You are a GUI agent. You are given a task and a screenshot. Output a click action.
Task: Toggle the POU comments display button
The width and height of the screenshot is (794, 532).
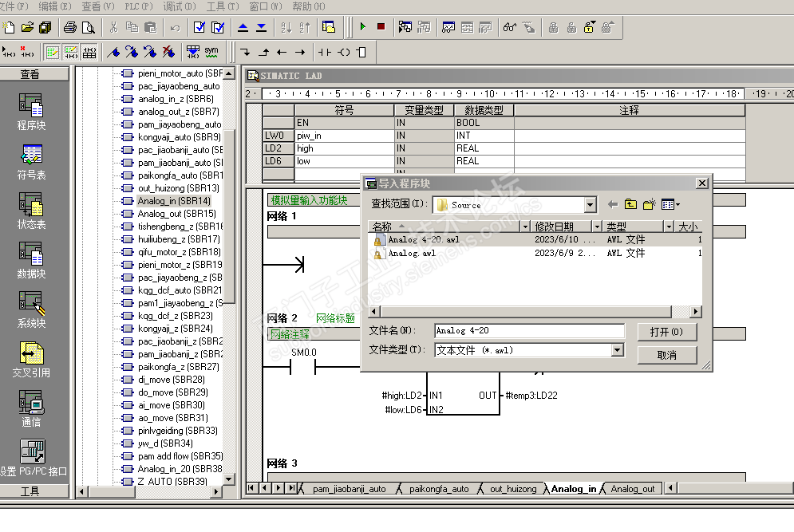pyautogui.click(x=53, y=52)
